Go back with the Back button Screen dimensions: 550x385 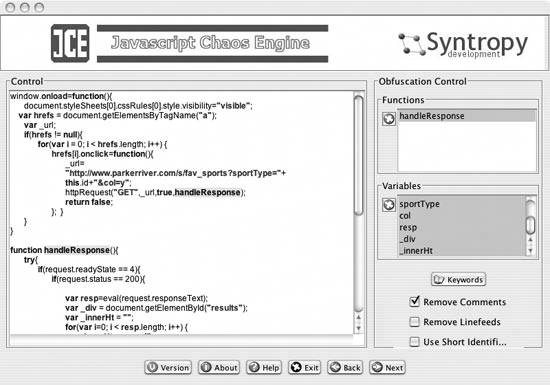(345, 367)
